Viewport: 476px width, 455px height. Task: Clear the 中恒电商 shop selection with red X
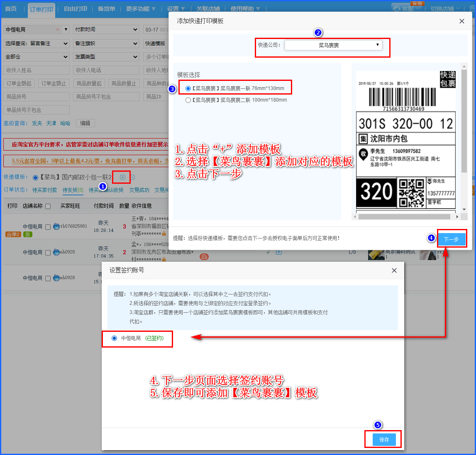58,30
